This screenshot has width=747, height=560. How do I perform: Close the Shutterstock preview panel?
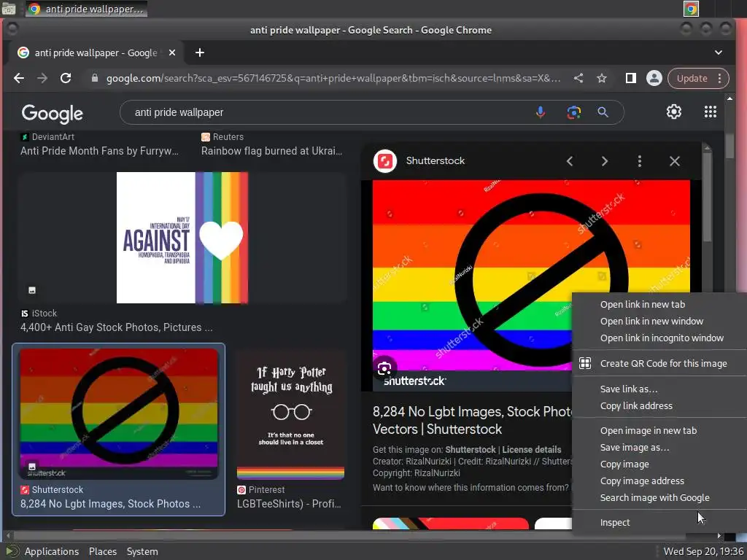pyautogui.click(x=675, y=161)
